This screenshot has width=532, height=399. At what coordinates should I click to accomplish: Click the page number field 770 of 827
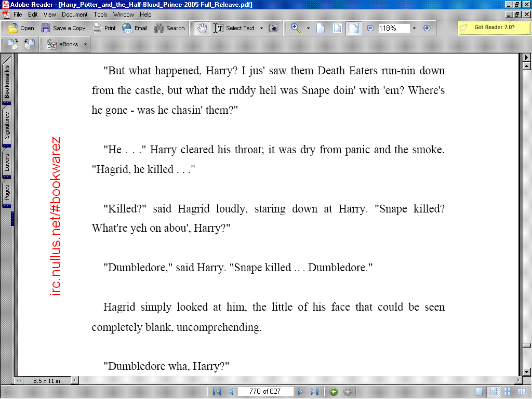pos(265,392)
